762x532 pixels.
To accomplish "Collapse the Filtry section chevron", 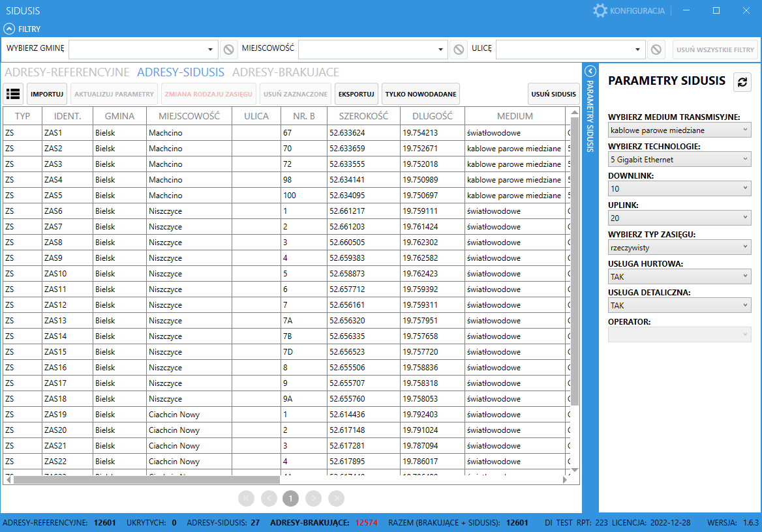I will (9, 29).
